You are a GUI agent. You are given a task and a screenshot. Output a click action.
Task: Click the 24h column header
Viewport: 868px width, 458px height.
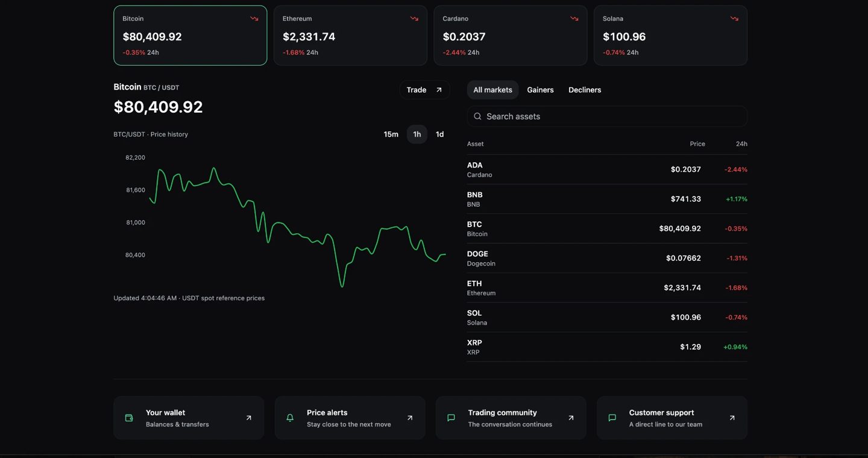[x=741, y=144]
